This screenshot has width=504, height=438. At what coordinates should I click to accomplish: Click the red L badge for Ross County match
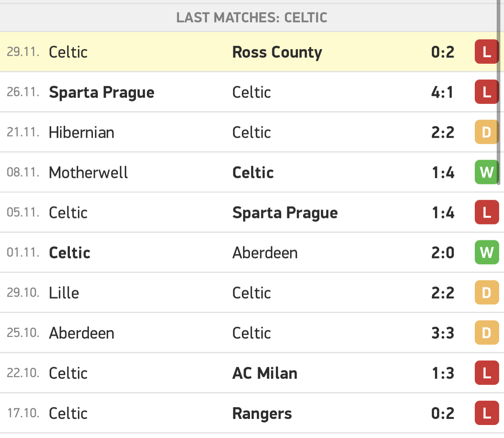(487, 52)
